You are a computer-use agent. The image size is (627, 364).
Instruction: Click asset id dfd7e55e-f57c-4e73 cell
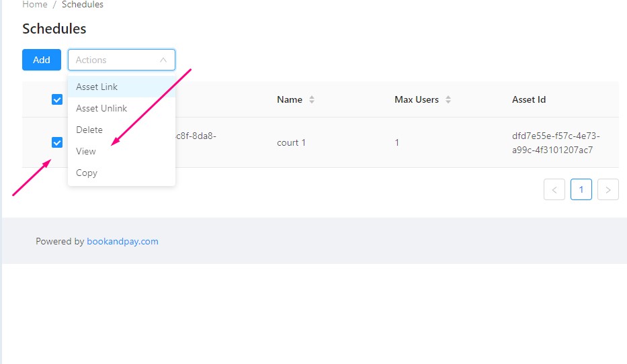click(556, 142)
